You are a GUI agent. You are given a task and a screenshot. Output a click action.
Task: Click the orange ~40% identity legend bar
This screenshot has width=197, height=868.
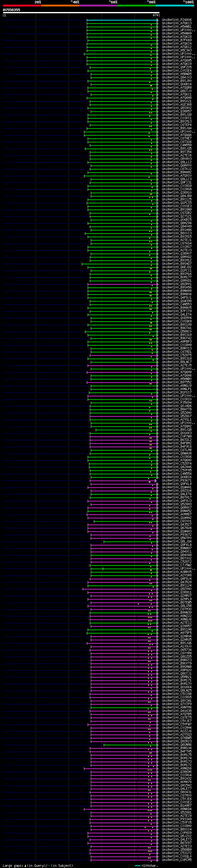(60, 6)
